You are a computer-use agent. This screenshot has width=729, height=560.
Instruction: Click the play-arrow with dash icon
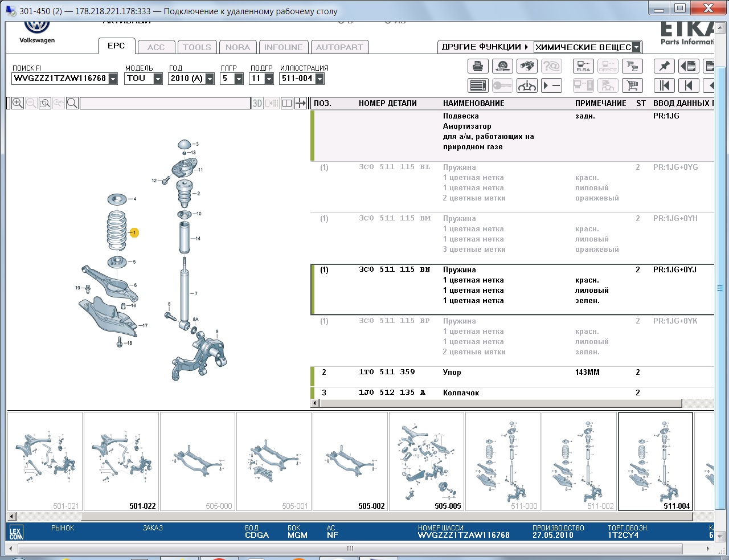click(551, 85)
